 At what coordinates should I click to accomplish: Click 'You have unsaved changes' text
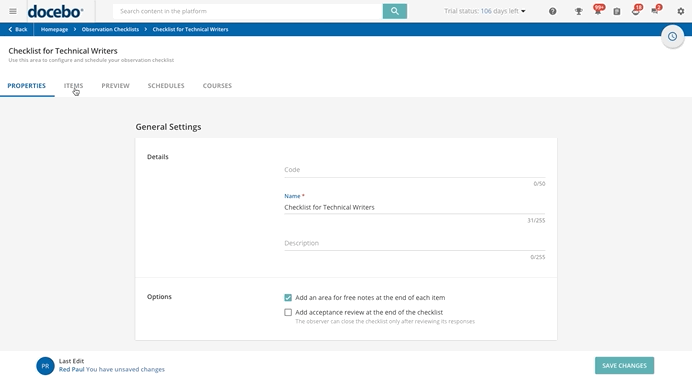(125, 369)
